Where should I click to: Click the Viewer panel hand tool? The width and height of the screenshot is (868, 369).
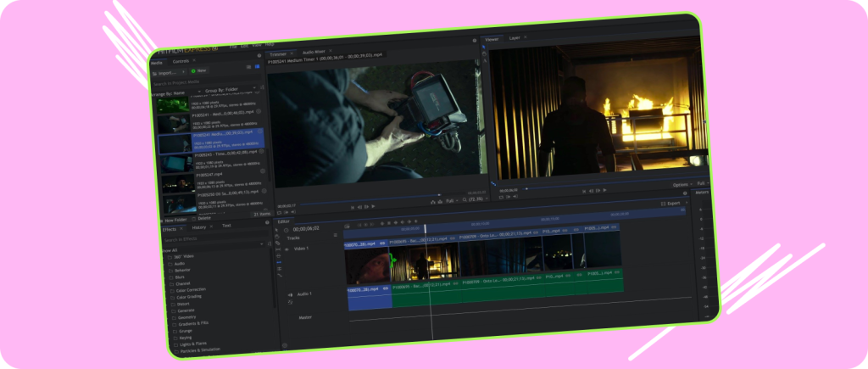(484, 53)
